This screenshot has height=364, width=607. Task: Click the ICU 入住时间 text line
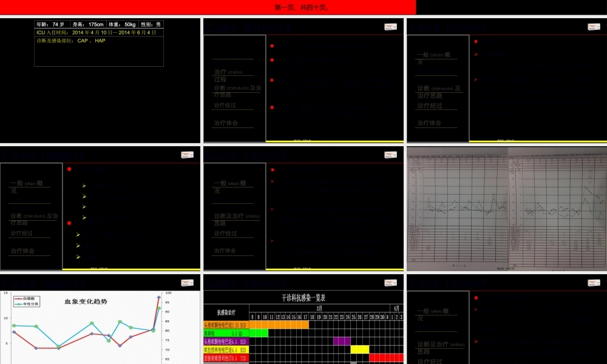pos(96,32)
